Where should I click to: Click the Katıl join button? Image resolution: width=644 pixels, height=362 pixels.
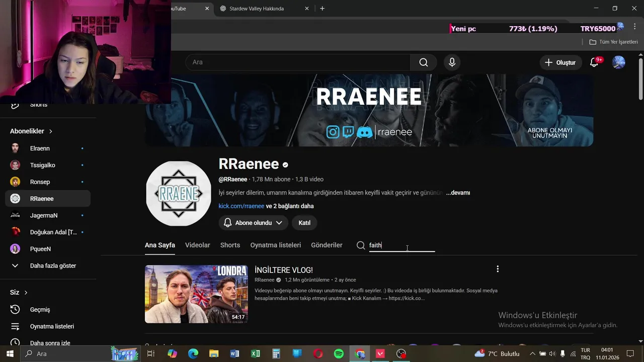tap(304, 223)
